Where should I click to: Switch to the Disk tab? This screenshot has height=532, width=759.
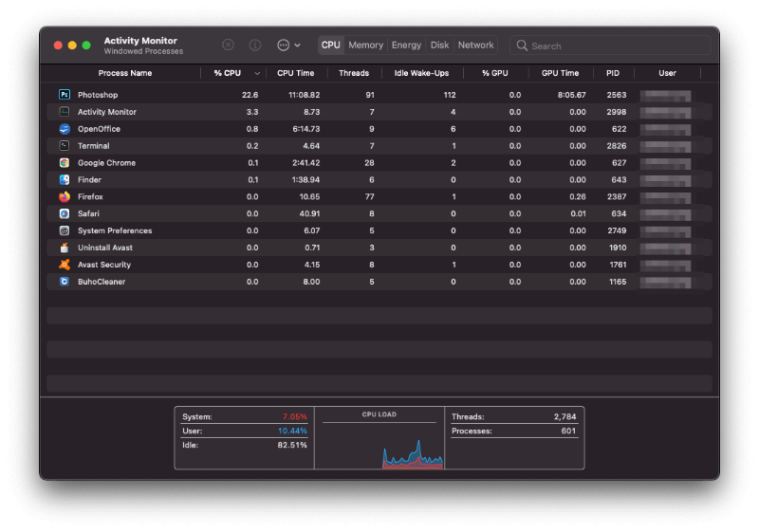click(x=439, y=45)
